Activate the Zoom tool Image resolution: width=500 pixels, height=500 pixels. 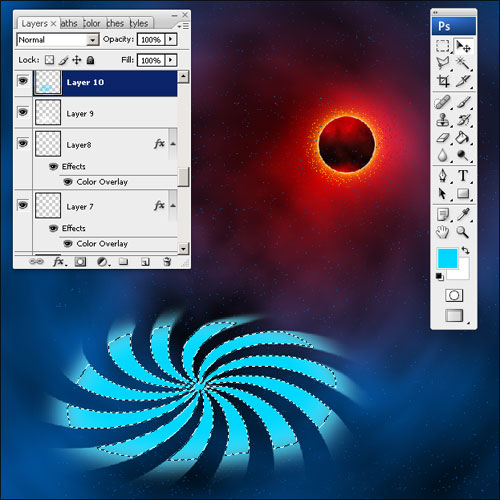[x=463, y=232]
